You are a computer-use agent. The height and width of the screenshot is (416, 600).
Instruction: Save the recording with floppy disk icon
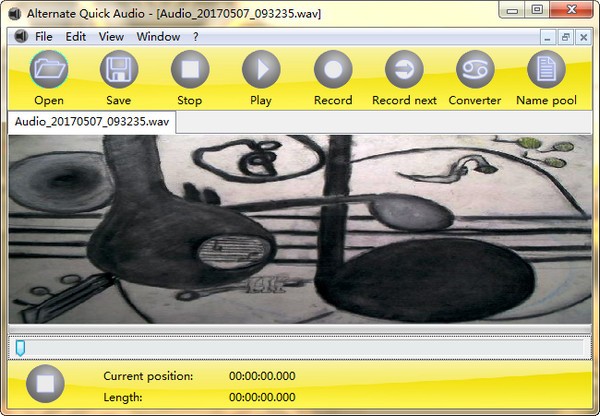tap(119, 70)
